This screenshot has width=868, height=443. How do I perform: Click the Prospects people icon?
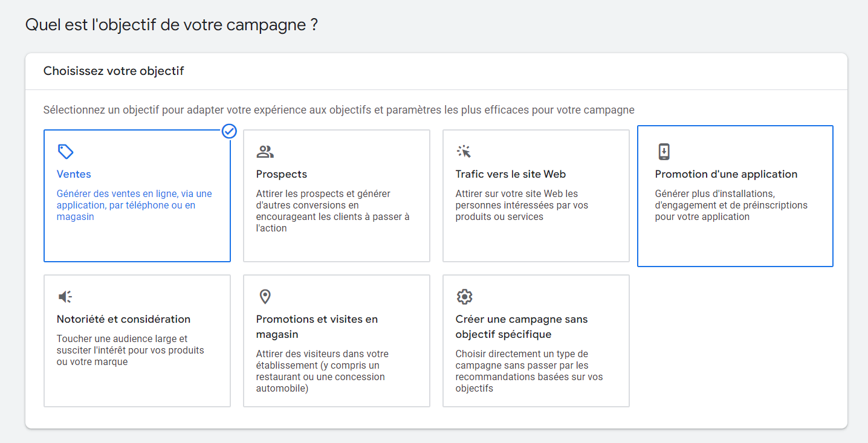click(x=265, y=151)
